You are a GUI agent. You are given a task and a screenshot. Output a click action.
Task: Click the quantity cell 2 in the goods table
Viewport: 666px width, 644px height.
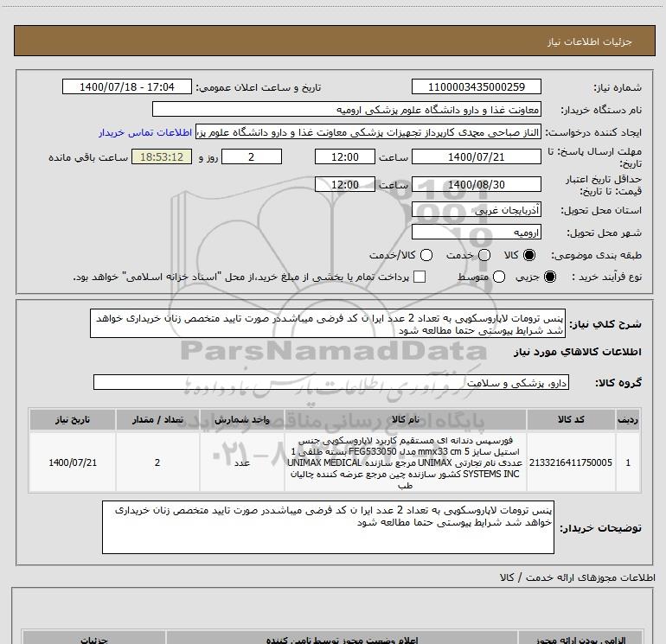coord(157,462)
